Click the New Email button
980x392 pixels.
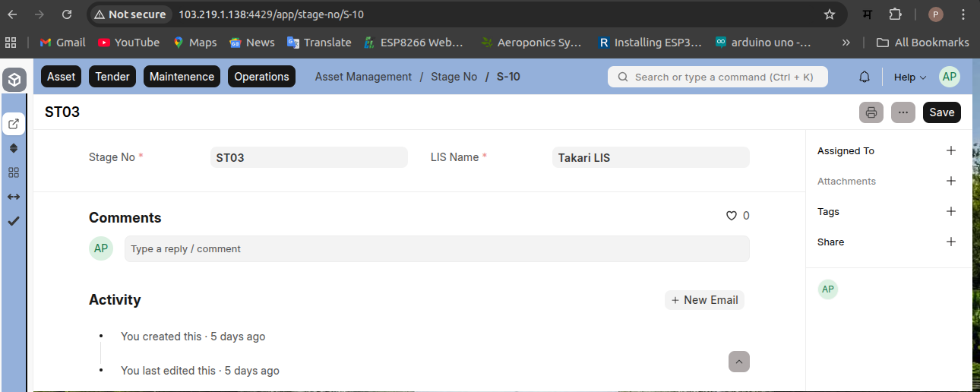point(704,300)
